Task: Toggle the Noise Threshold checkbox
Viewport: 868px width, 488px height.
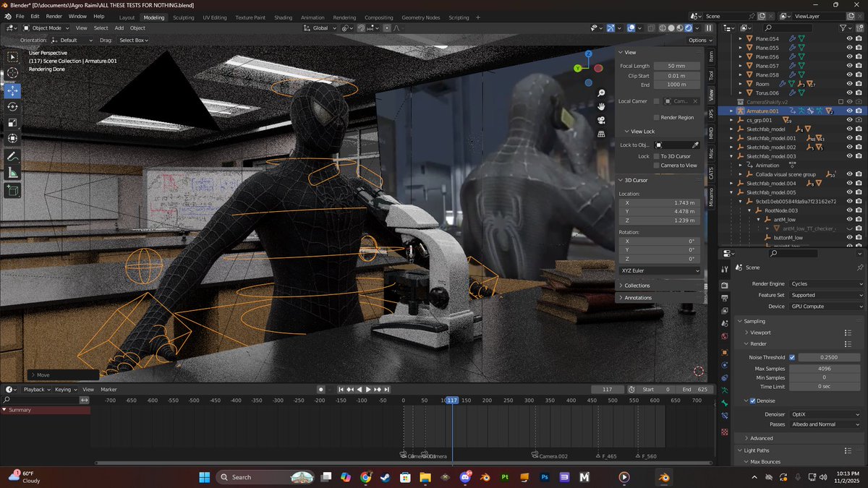Action: pos(792,357)
